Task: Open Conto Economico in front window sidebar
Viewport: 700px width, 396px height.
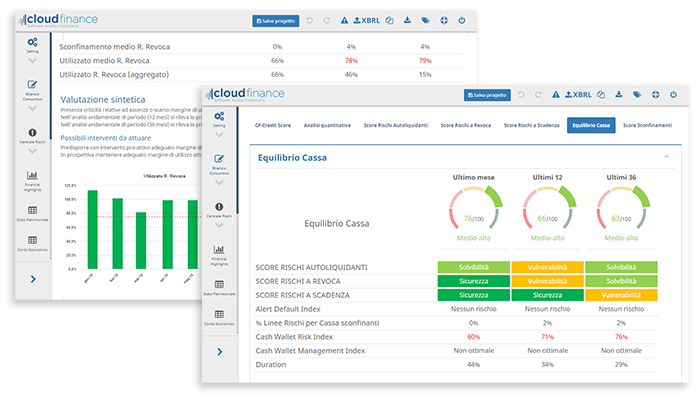Action: click(x=219, y=318)
